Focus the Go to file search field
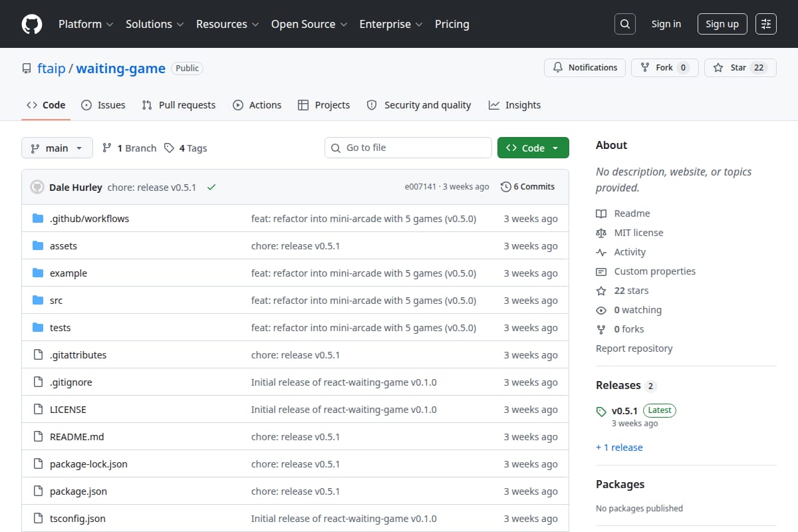Viewport: 798px width, 532px height. tap(408, 148)
